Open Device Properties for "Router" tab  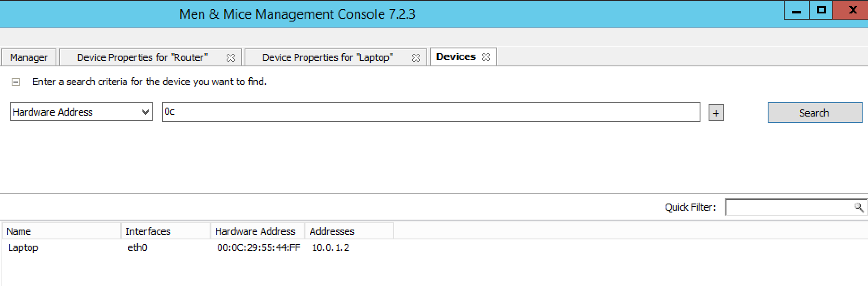point(142,57)
